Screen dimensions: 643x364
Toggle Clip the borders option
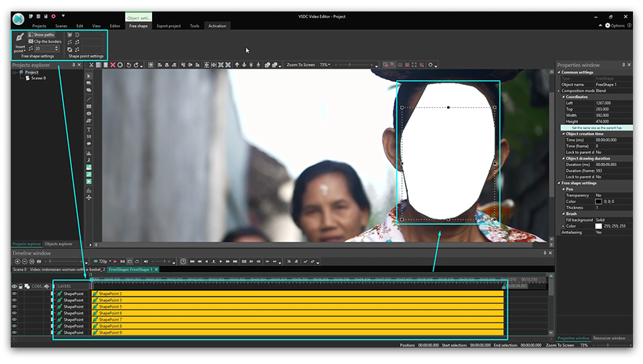[x=44, y=41]
